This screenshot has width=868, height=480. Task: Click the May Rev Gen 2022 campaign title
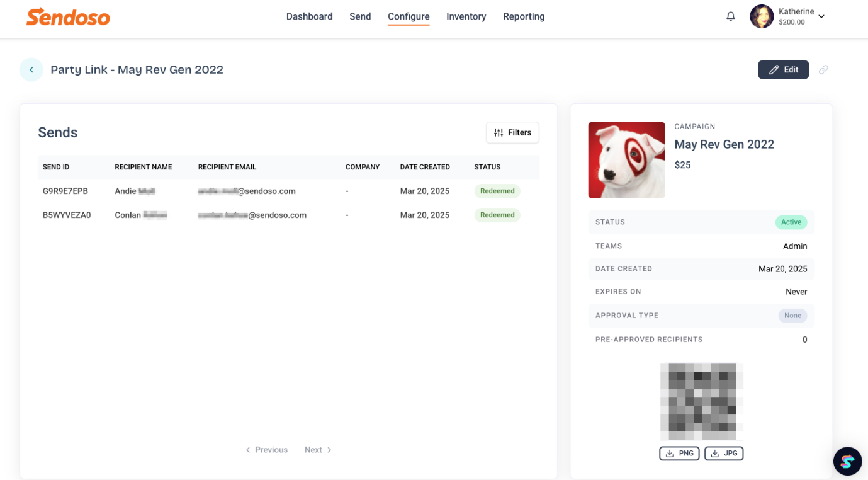pos(724,144)
